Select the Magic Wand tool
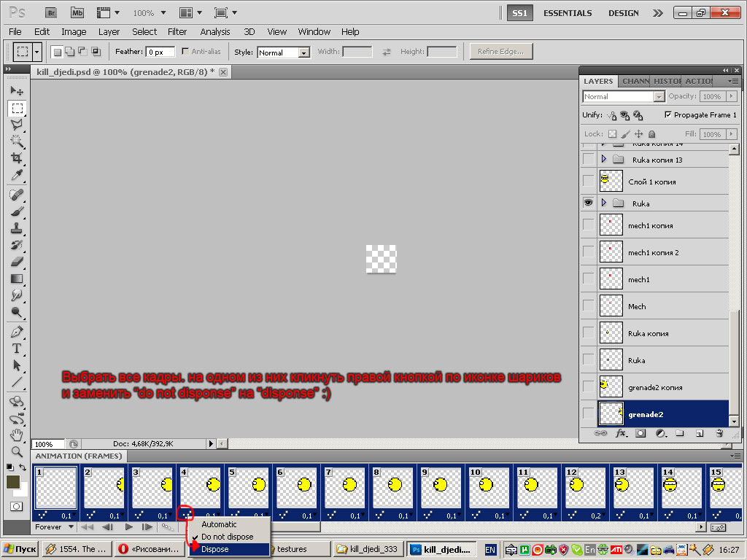The width and height of the screenshot is (747, 560). [x=17, y=141]
